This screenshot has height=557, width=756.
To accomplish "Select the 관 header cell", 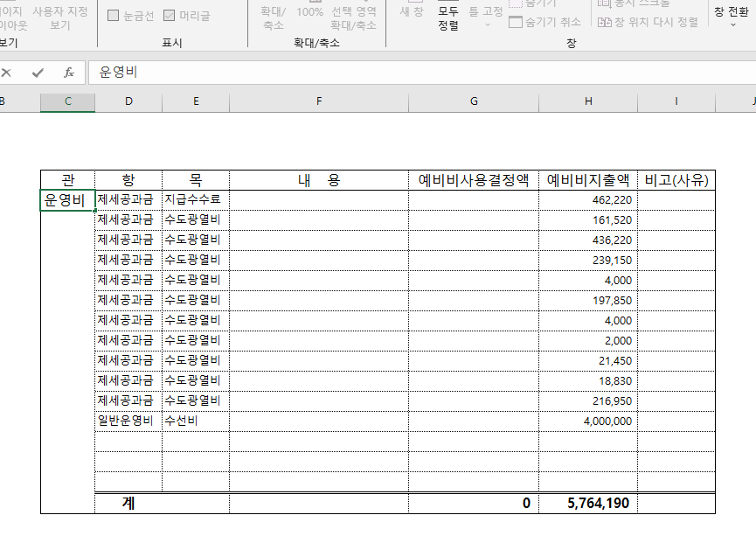I will pyautogui.click(x=67, y=180).
